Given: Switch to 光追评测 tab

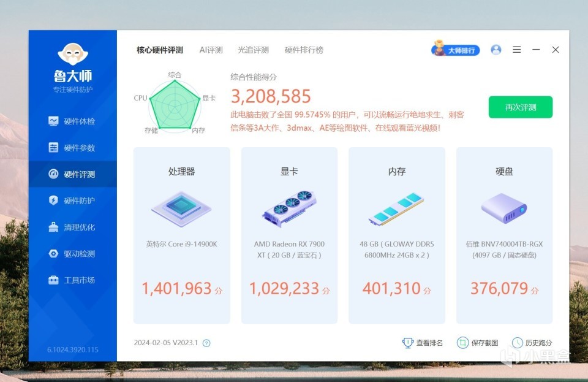Looking at the screenshot, I should tap(253, 50).
